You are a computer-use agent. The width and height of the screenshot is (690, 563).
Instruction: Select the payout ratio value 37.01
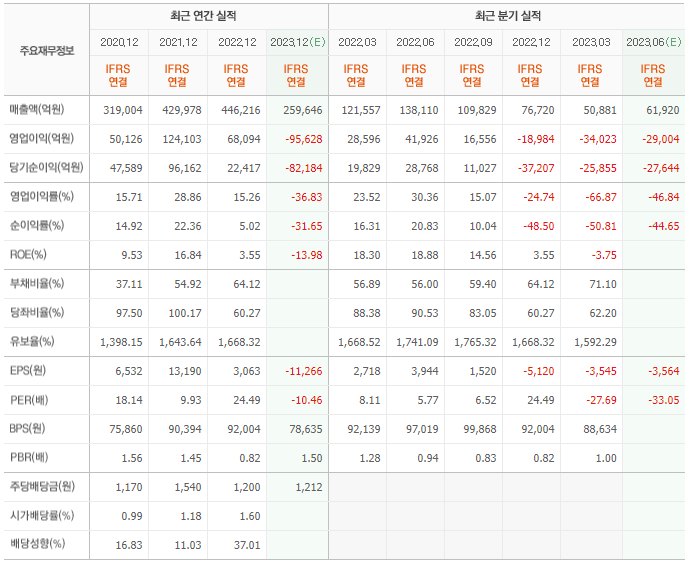point(247,545)
